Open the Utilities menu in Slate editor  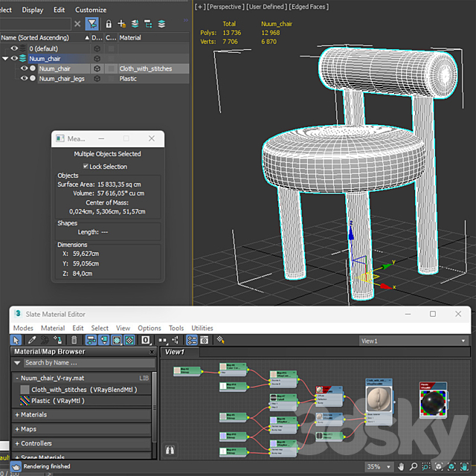coord(202,328)
